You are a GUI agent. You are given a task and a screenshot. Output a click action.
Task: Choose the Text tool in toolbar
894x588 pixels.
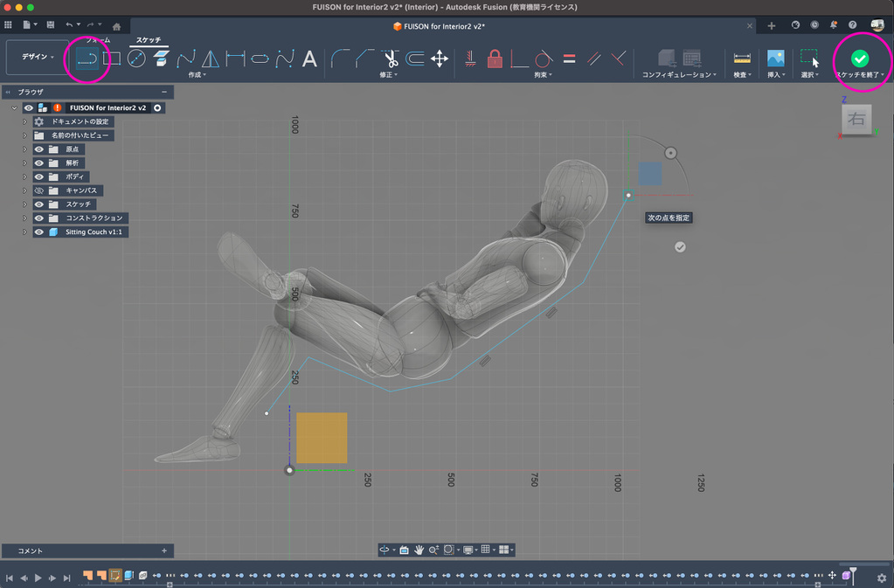[x=309, y=59]
